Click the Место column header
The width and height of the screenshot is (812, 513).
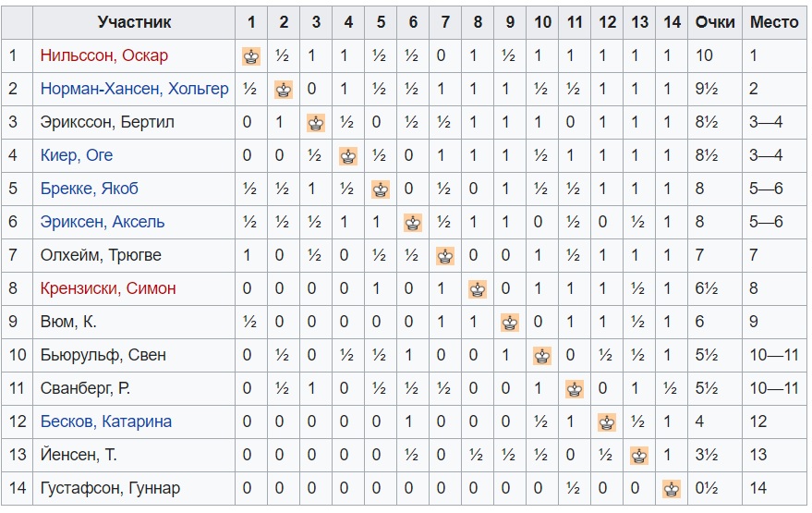[x=774, y=22]
